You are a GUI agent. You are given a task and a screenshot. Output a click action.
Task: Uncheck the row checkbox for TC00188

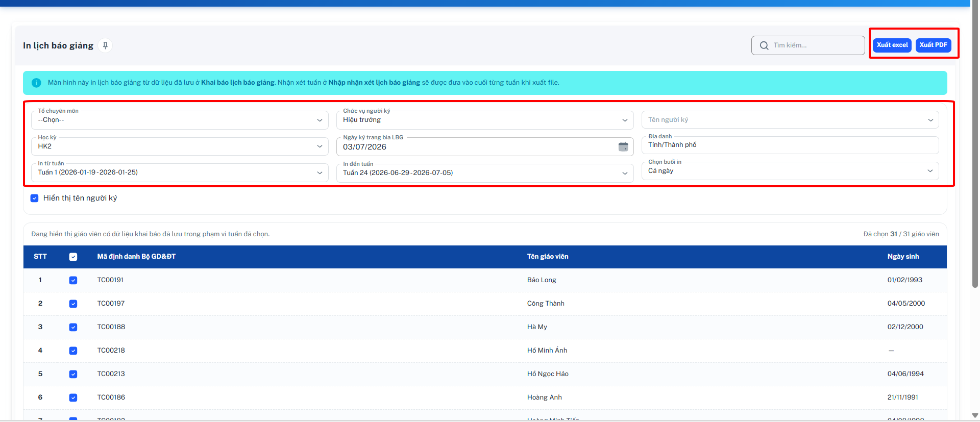tap(73, 327)
